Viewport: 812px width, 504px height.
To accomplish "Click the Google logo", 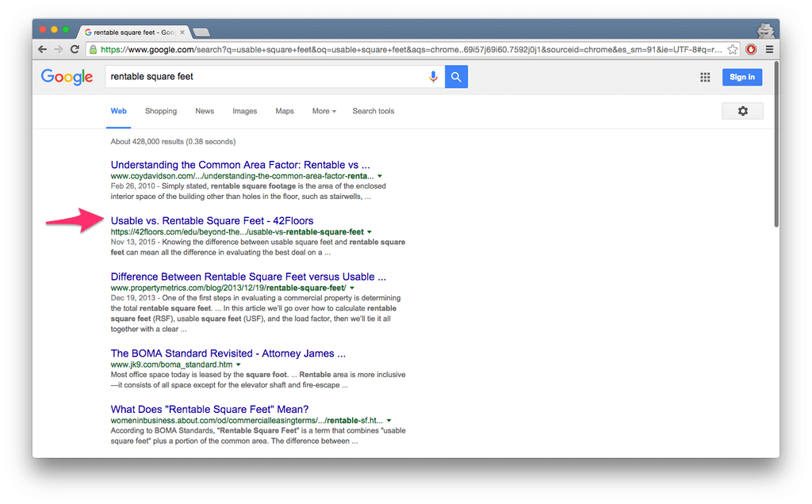I will 67,77.
